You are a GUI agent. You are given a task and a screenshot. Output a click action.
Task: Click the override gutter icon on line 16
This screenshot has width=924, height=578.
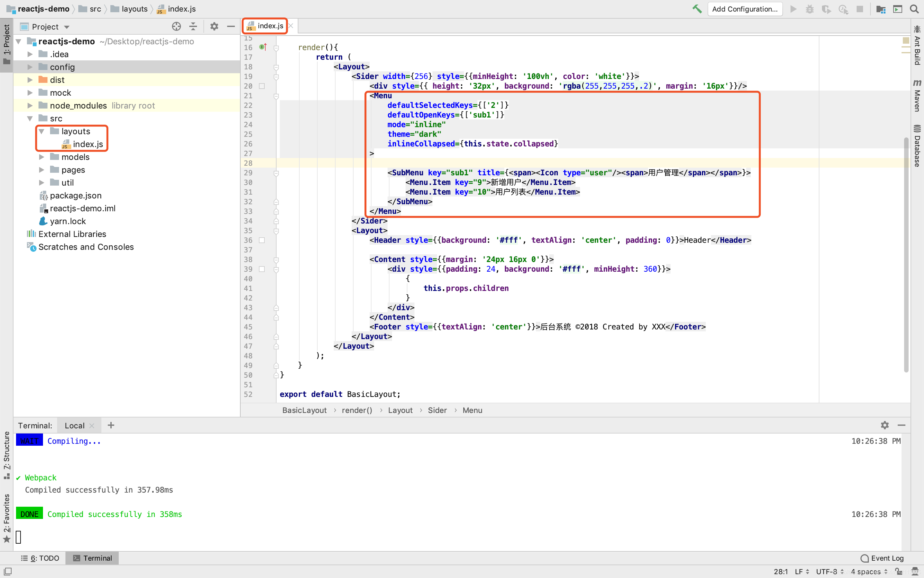click(263, 47)
